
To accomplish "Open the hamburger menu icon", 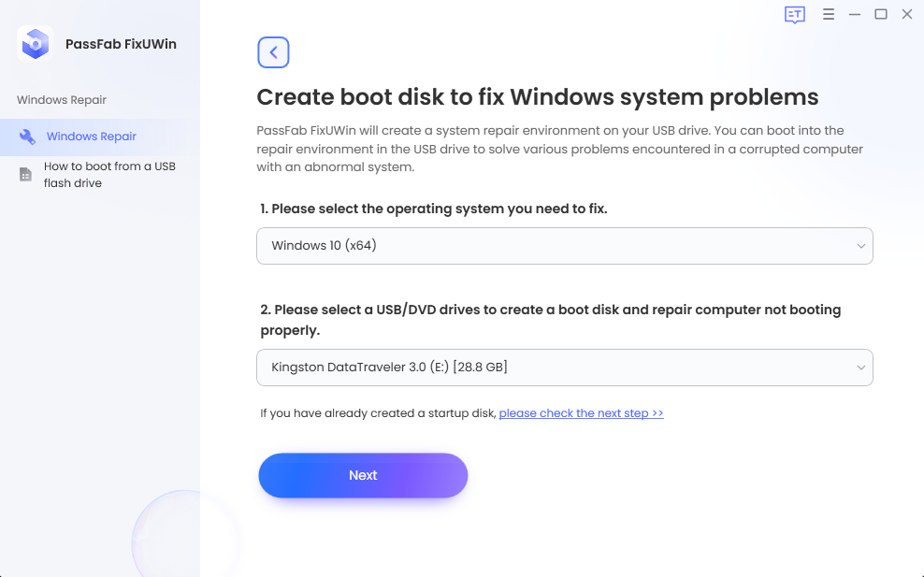I will pyautogui.click(x=828, y=15).
